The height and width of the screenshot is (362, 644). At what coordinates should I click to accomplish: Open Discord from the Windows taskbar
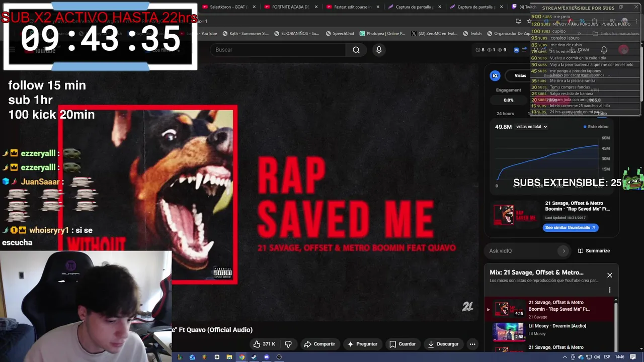point(267,357)
